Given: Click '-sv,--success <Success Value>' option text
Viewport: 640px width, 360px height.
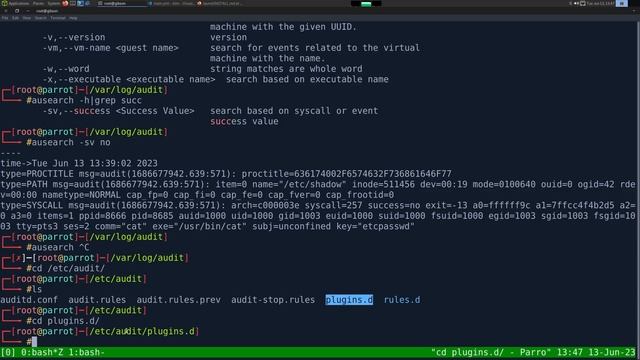Looking at the screenshot, I should 118,111.
